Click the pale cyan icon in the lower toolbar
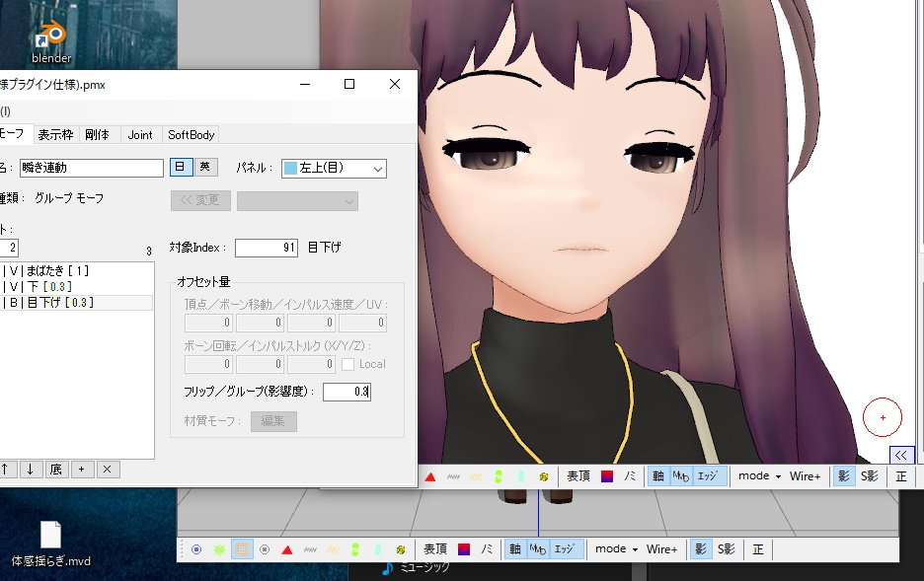This screenshot has width=924, height=581. [x=378, y=549]
